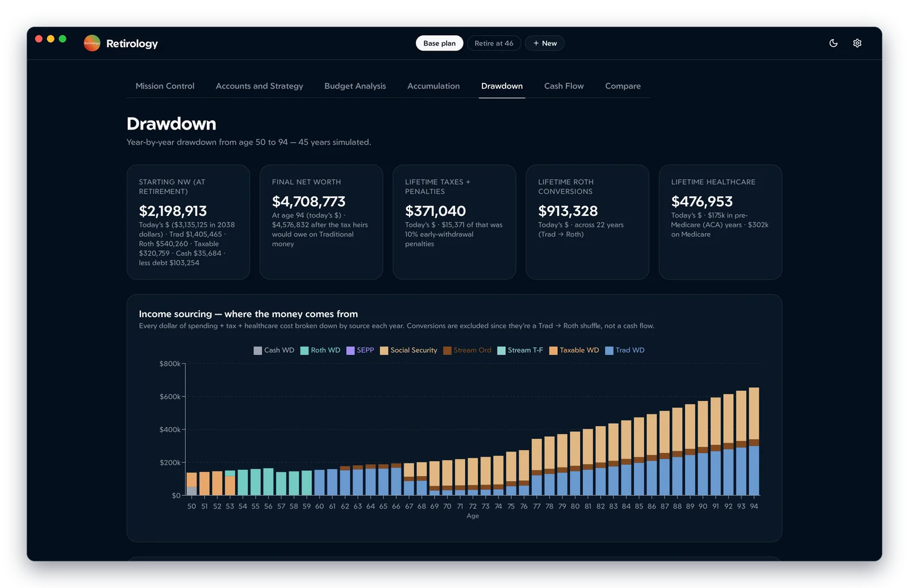The width and height of the screenshot is (909, 588).
Task: Switch to the Retire at 46 scenario
Action: (x=494, y=43)
